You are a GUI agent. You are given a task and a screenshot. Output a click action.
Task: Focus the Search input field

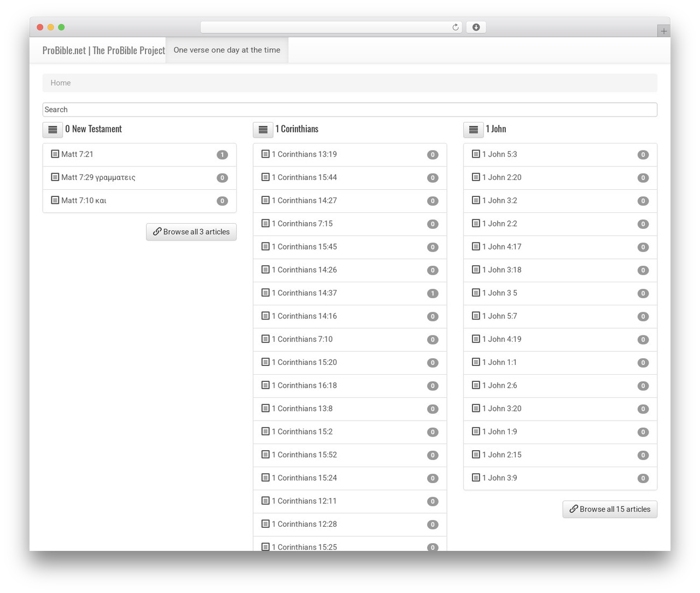(x=350, y=109)
